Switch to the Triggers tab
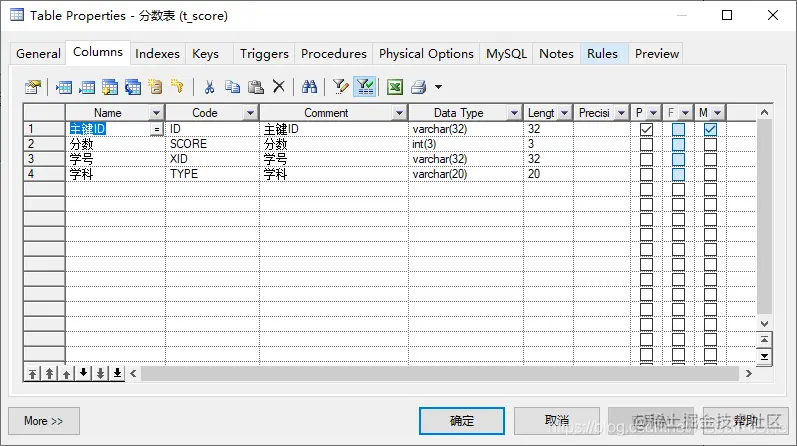 264,54
